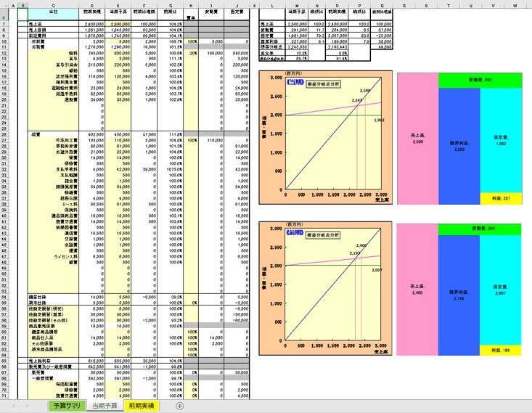
Task: Click the blue 限界利益 2,209 block
Action: click(459, 147)
